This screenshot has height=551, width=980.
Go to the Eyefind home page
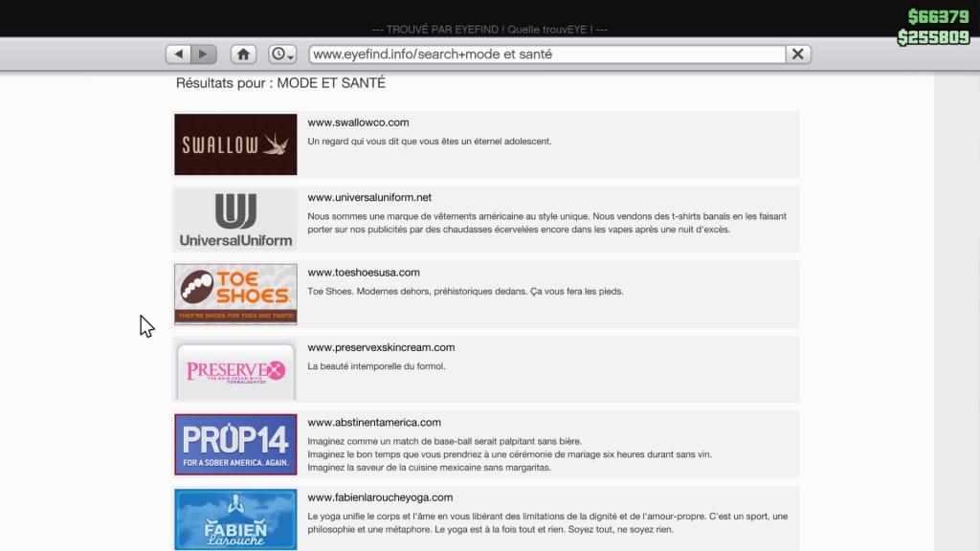pyautogui.click(x=243, y=55)
